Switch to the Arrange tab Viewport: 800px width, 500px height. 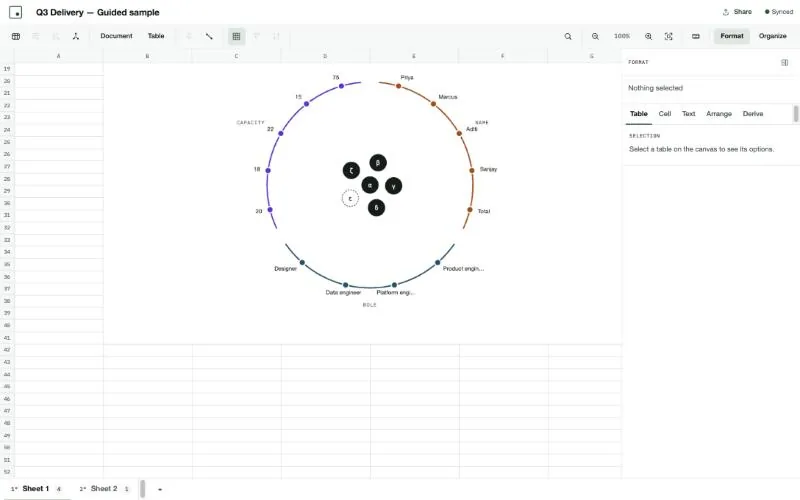pos(719,114)
